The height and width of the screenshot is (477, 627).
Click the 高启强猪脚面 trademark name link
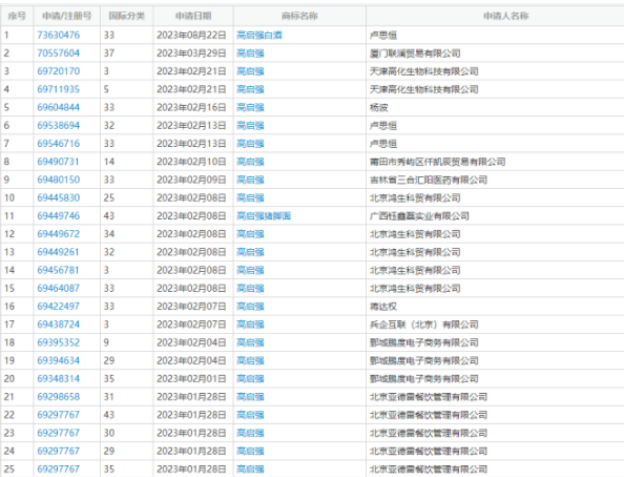(x=263, y=215)
